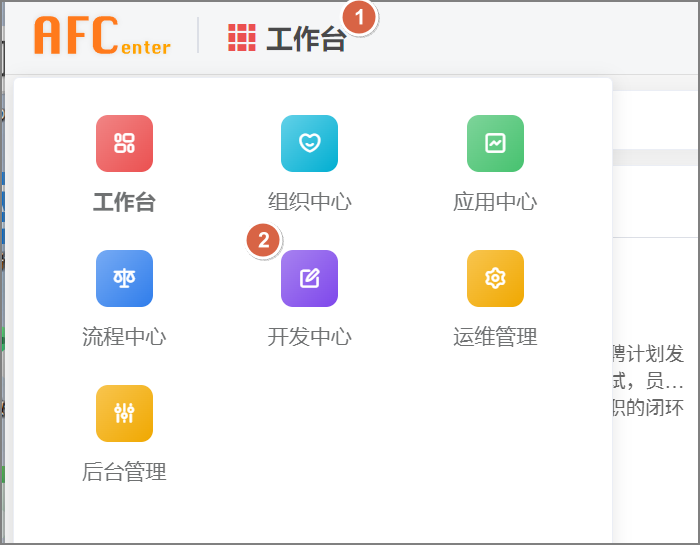The width and height of the screenshot is (700, 545).
Task: Open the green 应用中心 chart icon
Action: click(x=495, y=144)
